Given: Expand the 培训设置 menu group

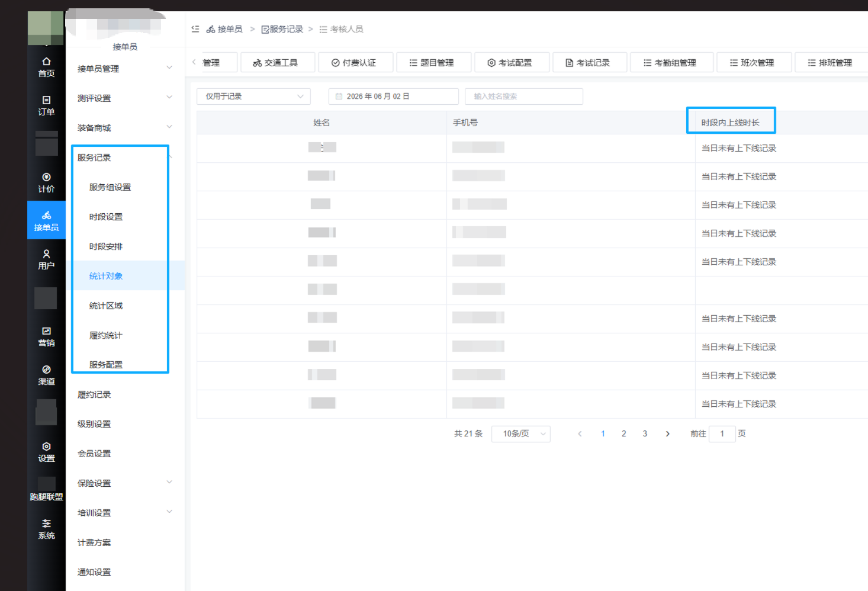Looking at the screenshot, I should 125,513.
